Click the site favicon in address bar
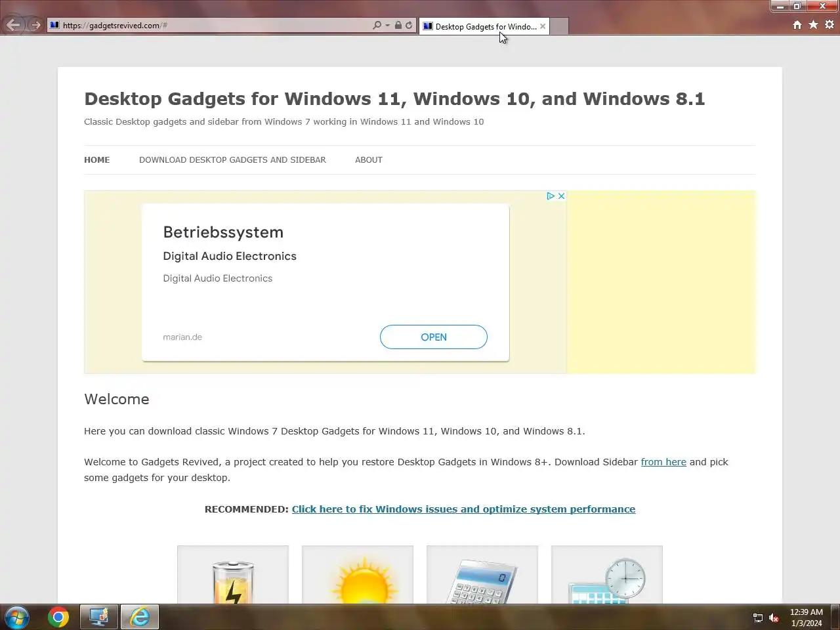This screenshot has width=840, height=630. pos(54,25)
